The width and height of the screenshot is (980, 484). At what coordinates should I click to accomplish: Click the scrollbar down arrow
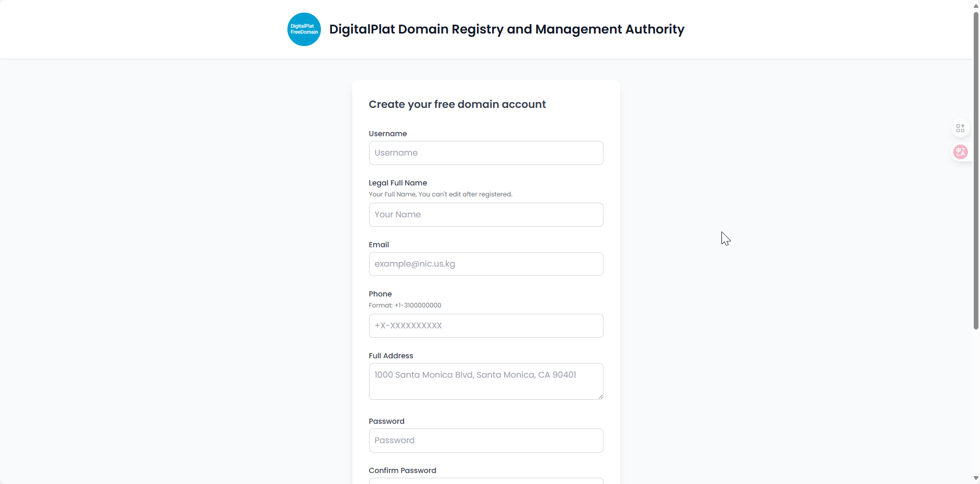click(x=976, y=479)
